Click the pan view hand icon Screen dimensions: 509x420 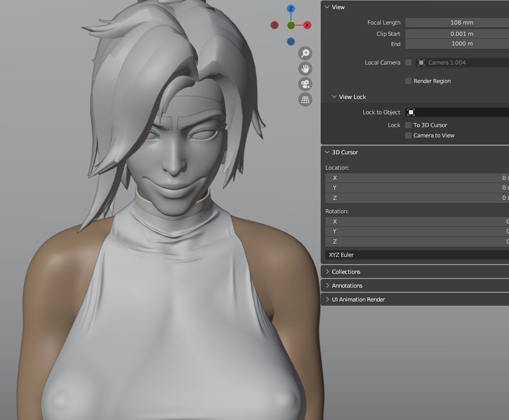(305, 69)
